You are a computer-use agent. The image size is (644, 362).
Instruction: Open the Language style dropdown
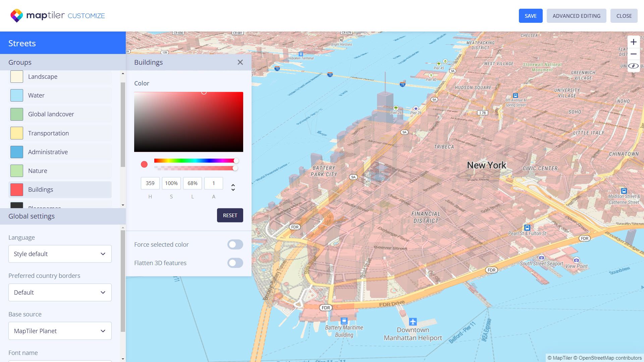60,254
